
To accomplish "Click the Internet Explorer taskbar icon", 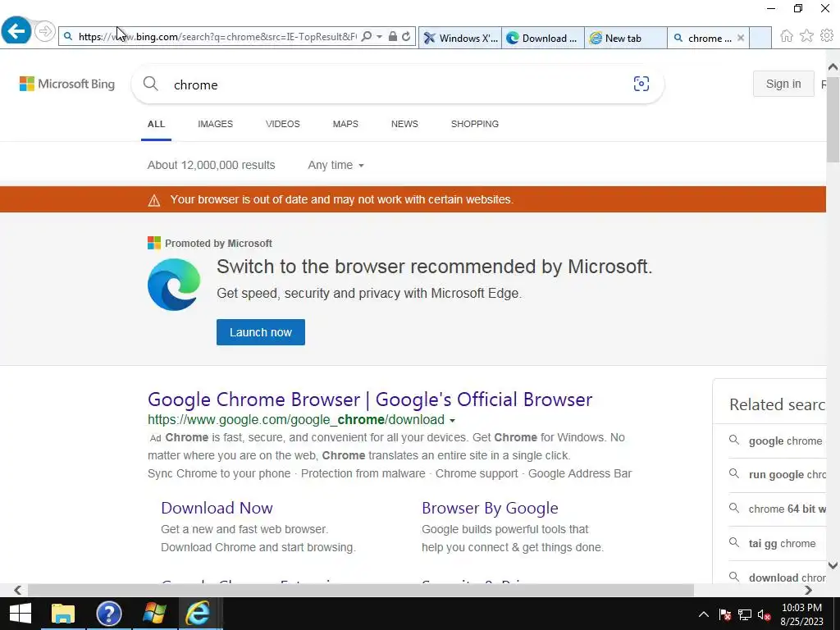I will [x=198, y=614].
